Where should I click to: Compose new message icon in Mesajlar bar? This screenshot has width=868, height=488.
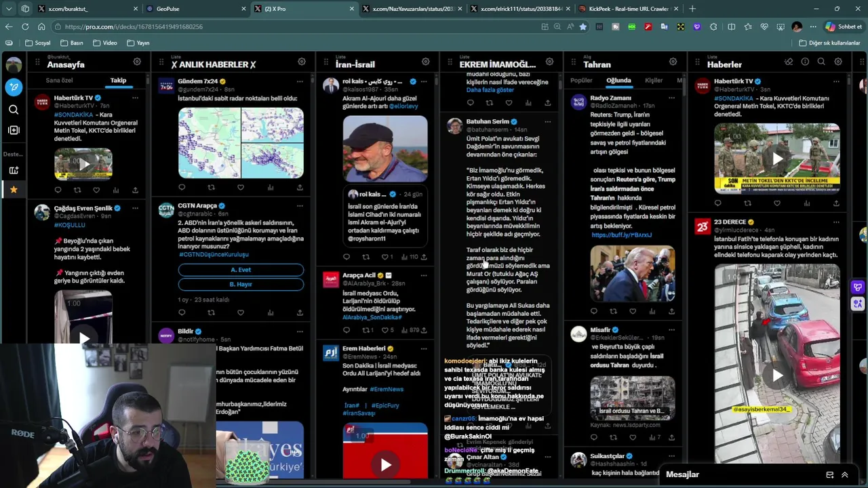[x=829, y=475]
